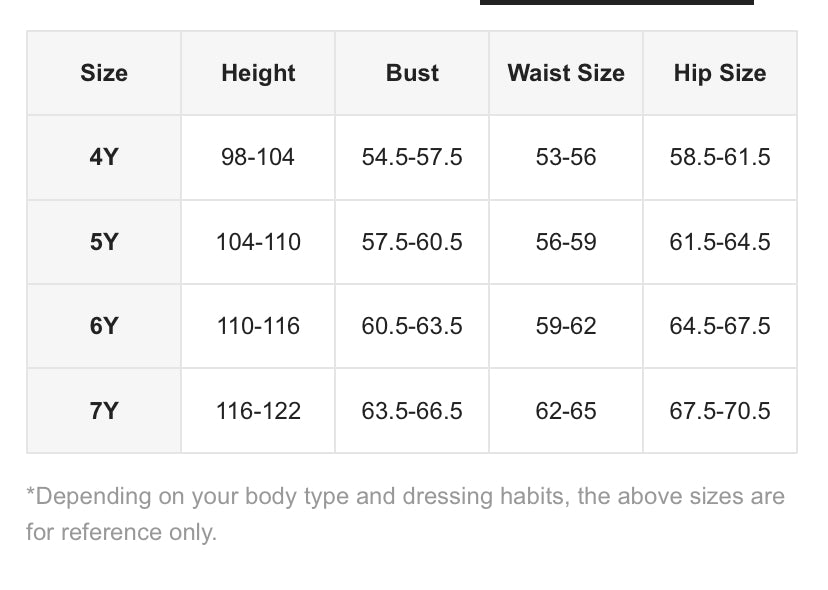This screenshot has width=828, height=590.
Task: Click the 98-104 height cell
Action: point(258,157)
